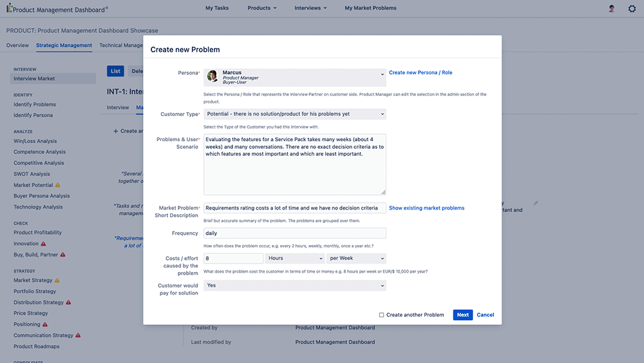Screen dimensions: 644x363
Task: Click the Product Management Dashboard logo
Action: point(57,8)
